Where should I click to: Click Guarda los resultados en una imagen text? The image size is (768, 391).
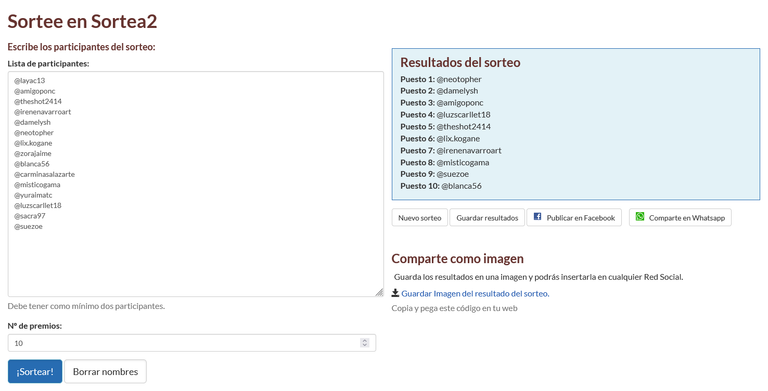(538, 277)
